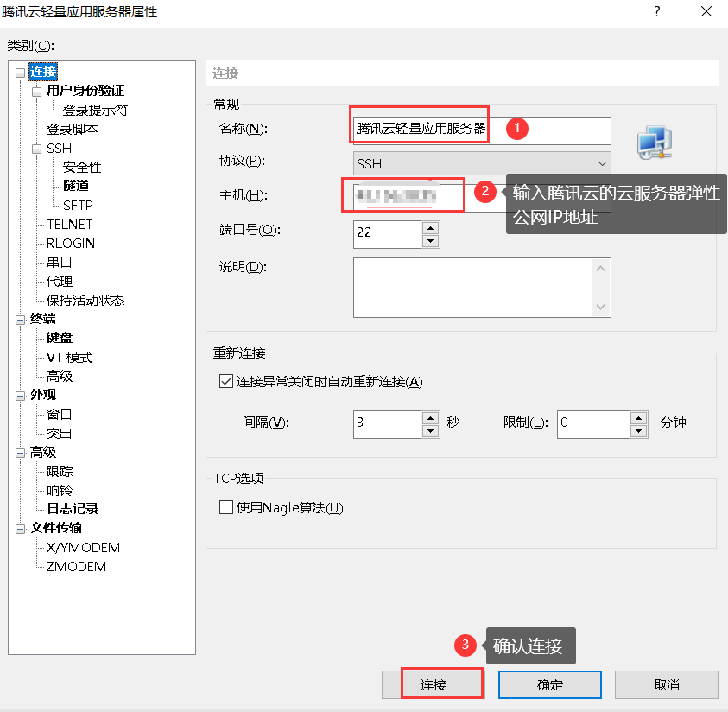728x712 pixels.
Task: Click the 连接 button
Action: (x=434, y=684)
